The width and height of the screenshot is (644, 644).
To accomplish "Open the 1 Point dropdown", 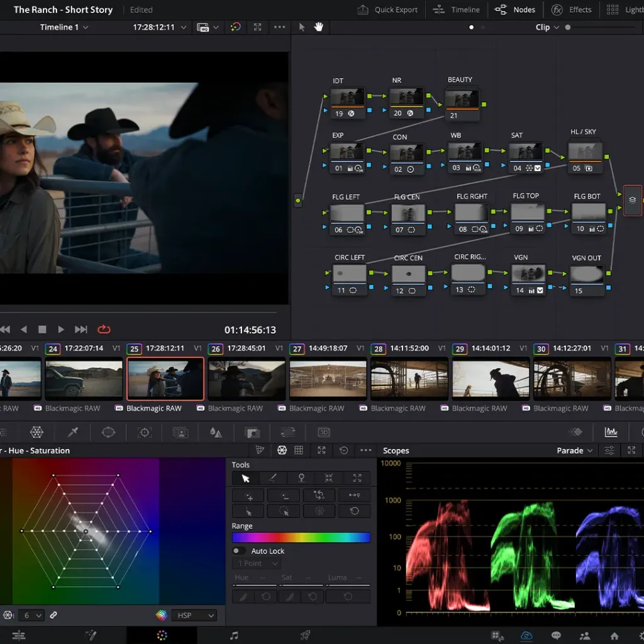I will pyautogui.click(x=257, y=563).
